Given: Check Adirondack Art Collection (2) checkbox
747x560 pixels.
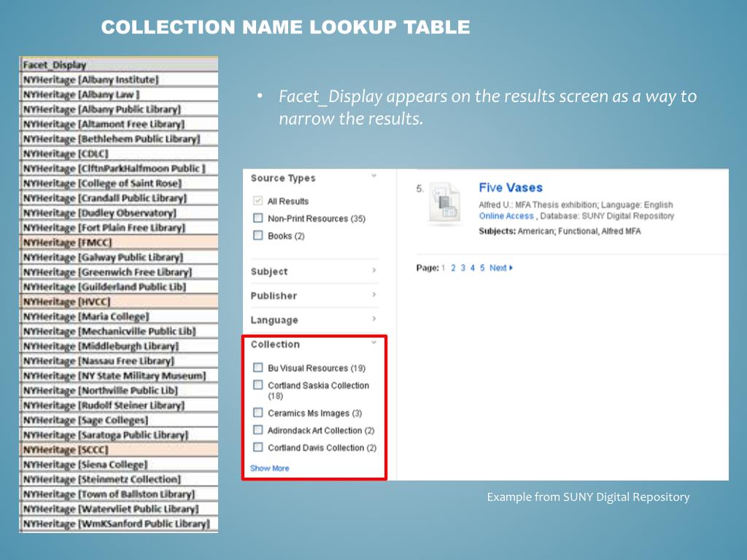Looking at the screenshot, I should tap(258, 430).
